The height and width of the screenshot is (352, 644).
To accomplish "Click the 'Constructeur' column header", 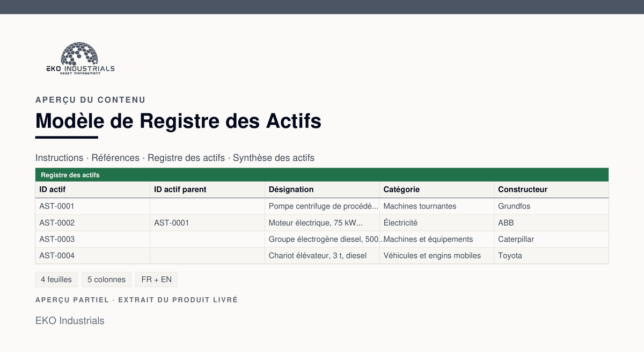I will click(551, 190).
